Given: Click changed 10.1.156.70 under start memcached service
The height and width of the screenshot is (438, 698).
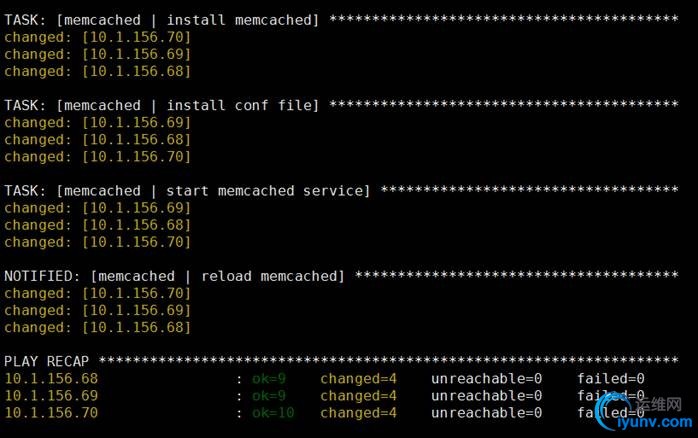Looking at the screenshot, I should click(x=97, y=242).
